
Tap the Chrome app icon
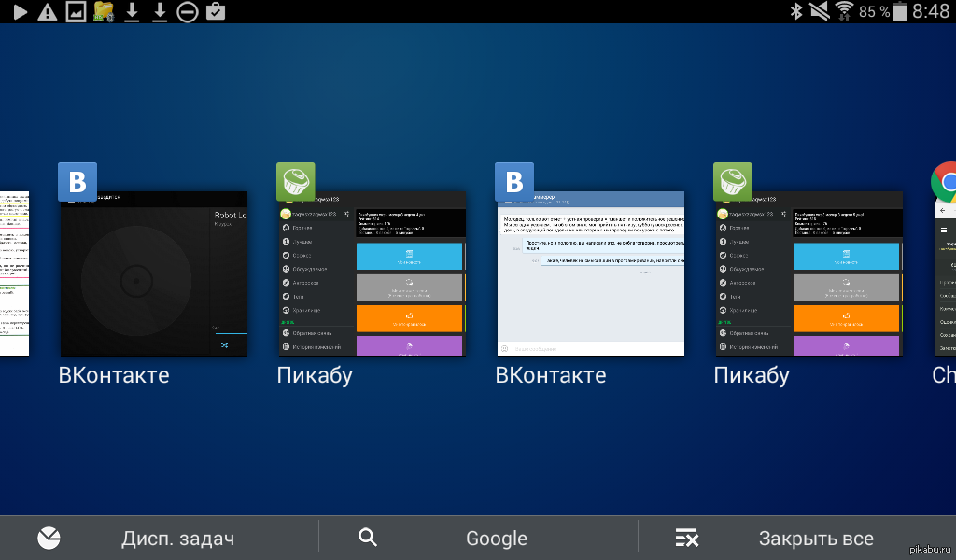945,182
